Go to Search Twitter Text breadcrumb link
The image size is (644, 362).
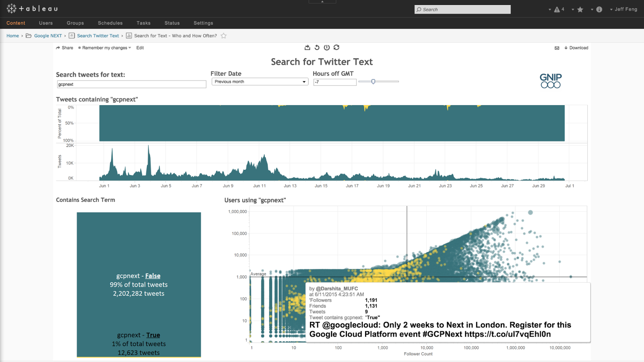98,36
